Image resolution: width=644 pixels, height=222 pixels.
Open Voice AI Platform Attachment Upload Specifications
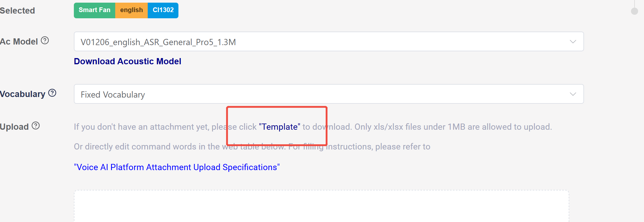(177, 167)
